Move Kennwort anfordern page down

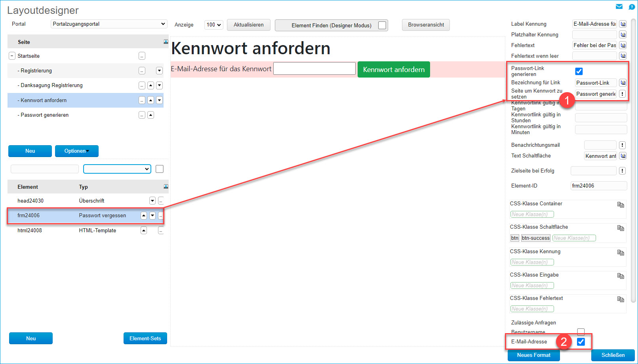[159, 100]
